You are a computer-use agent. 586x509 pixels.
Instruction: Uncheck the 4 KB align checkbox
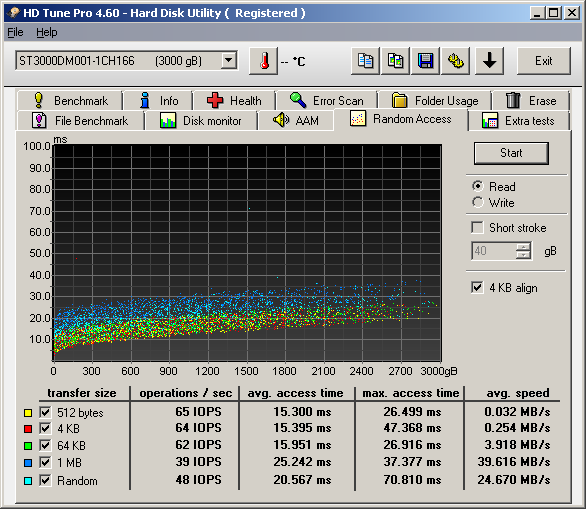[x=477, y=287]
